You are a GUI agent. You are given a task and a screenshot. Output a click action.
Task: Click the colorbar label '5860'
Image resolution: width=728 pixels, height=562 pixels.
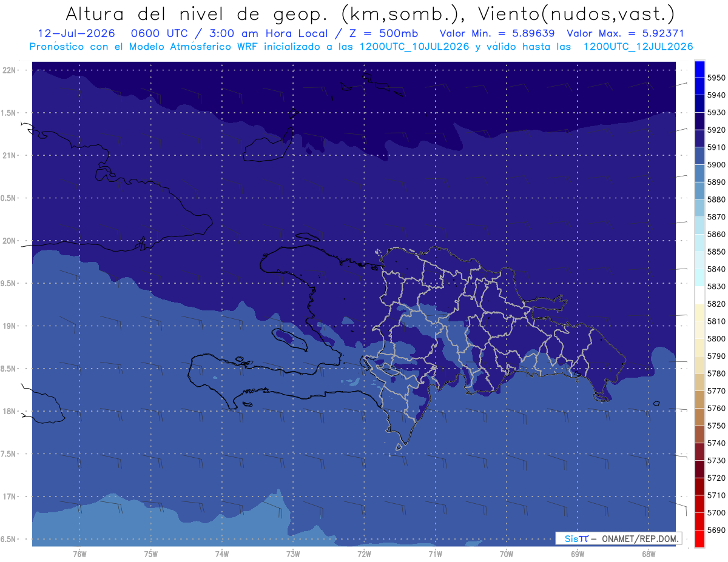pyautogui.click(x=716, y=234)
